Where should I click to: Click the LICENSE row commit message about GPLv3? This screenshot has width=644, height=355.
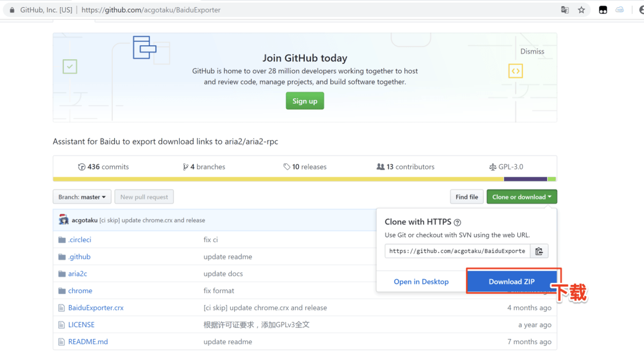pyautogui.click(x=257, y=325)
